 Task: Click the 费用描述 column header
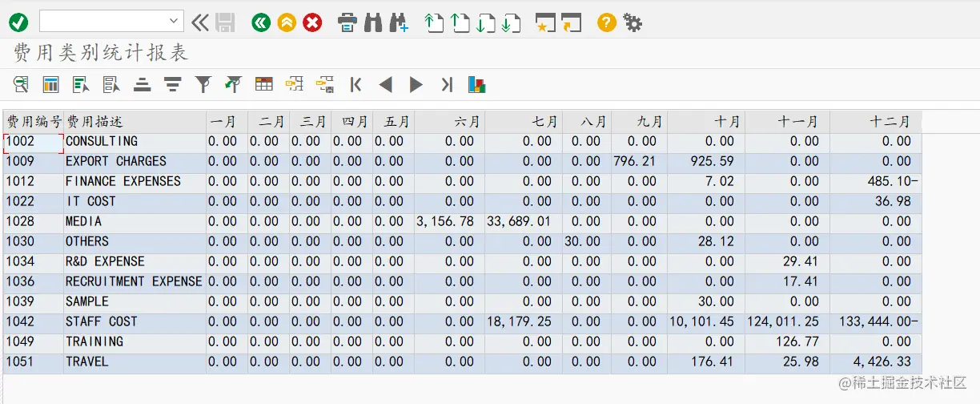click(135, 122)
